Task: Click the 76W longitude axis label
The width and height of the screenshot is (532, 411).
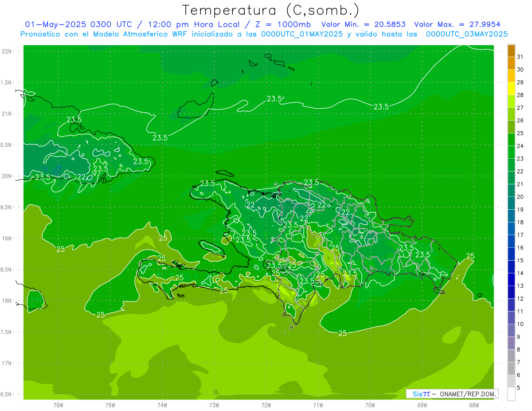Action: [58, 405]
